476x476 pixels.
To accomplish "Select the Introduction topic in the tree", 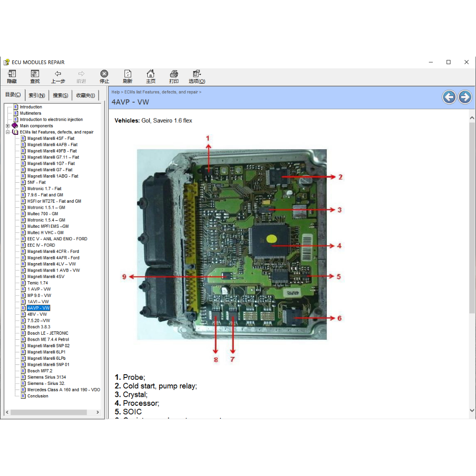I will click(x=31, y=107).
